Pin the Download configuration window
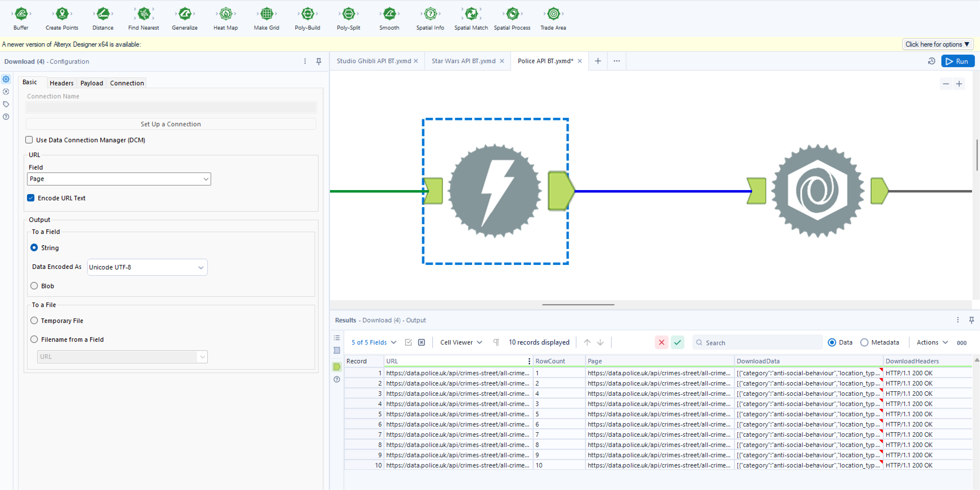Screen dimensions: 980x490 click(319, 61)
